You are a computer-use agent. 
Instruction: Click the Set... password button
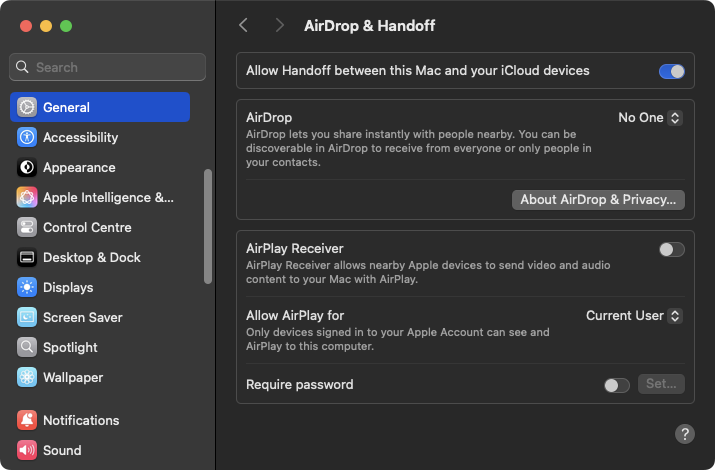(x=661, y=384)
